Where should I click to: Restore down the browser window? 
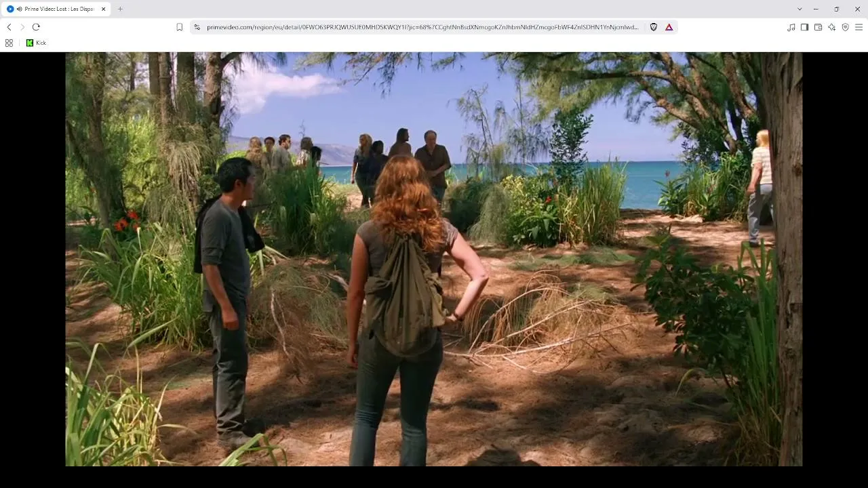pos(837,9)
